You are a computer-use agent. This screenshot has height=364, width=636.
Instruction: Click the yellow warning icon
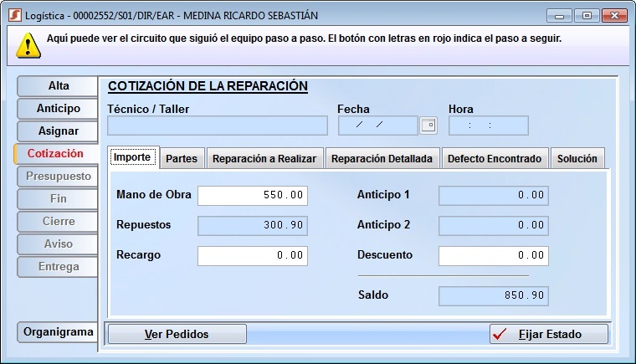[x=29, y=45]
